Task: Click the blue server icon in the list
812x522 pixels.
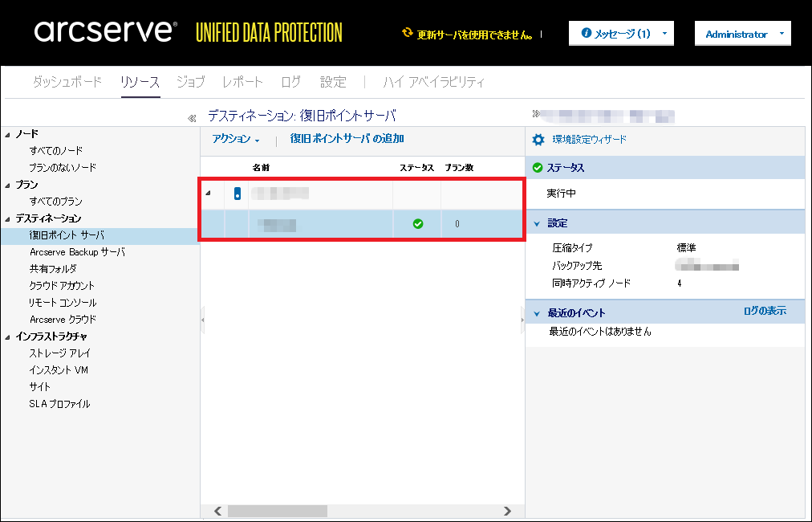Action: click(x=238, y=194)
